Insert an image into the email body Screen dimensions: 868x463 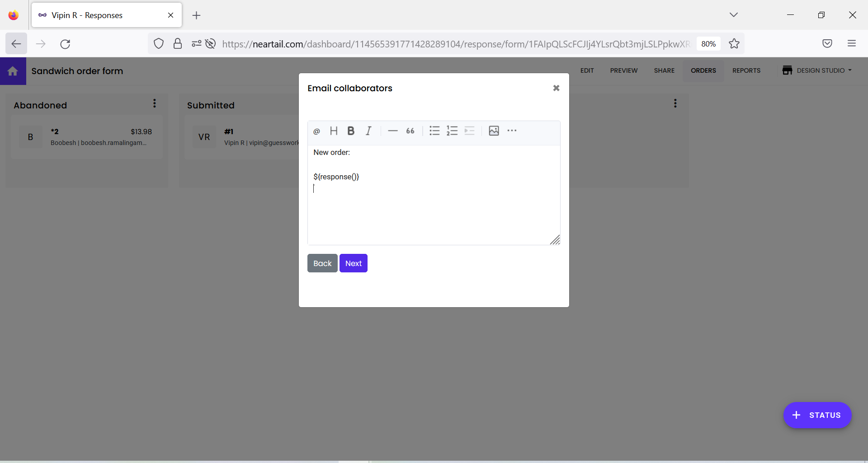[494, 131]
